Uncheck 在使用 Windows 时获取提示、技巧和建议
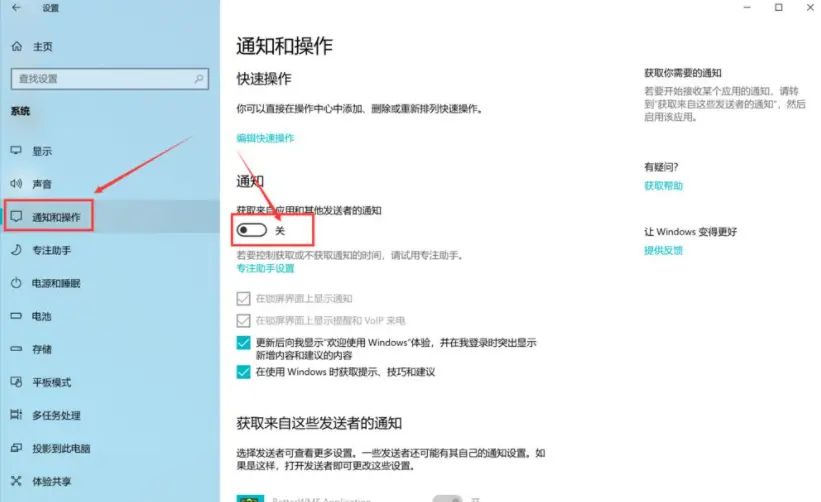 243,372
